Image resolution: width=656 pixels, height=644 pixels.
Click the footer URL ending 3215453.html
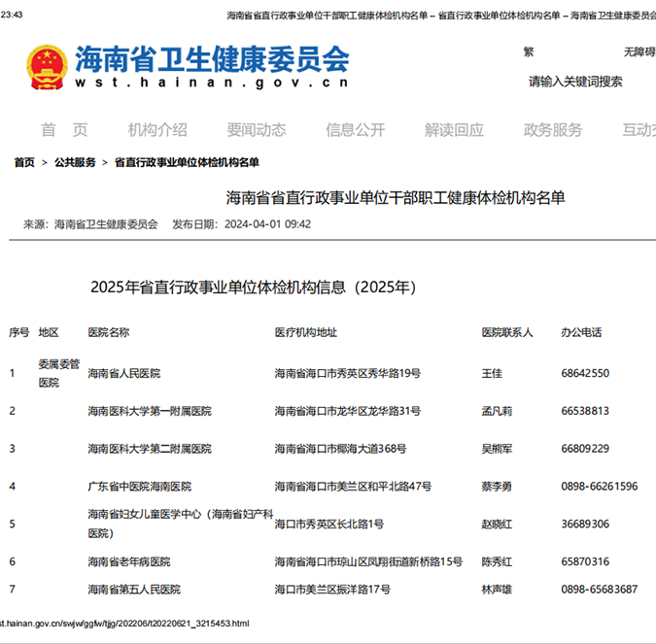point(124,624)
